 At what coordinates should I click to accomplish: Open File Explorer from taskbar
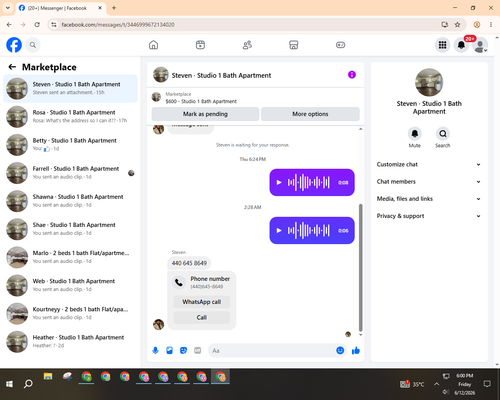(48, 377)
